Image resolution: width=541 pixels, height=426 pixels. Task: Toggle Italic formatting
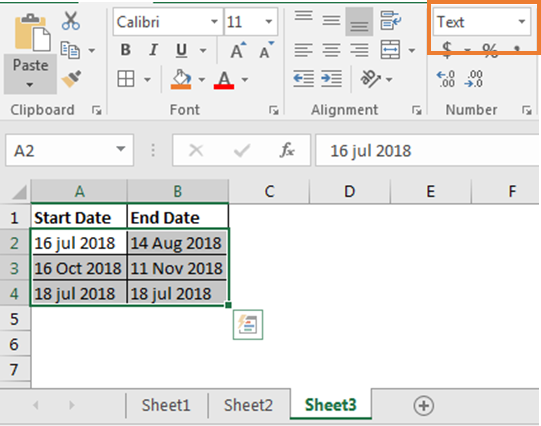(x=153, y=50)
